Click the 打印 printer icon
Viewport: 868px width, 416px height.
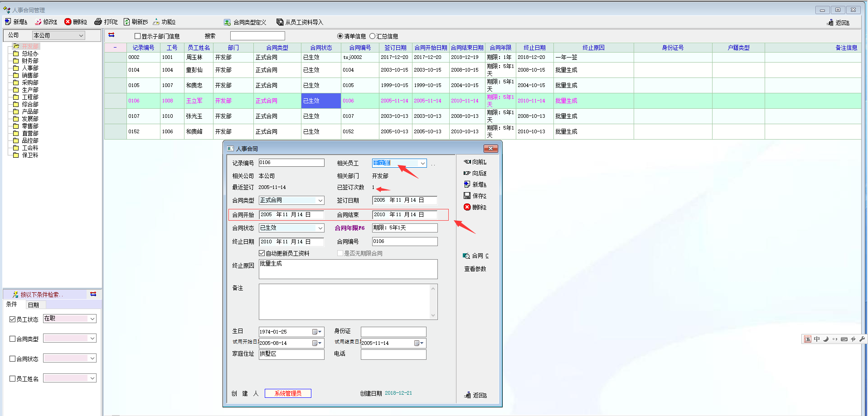[98, 22]
